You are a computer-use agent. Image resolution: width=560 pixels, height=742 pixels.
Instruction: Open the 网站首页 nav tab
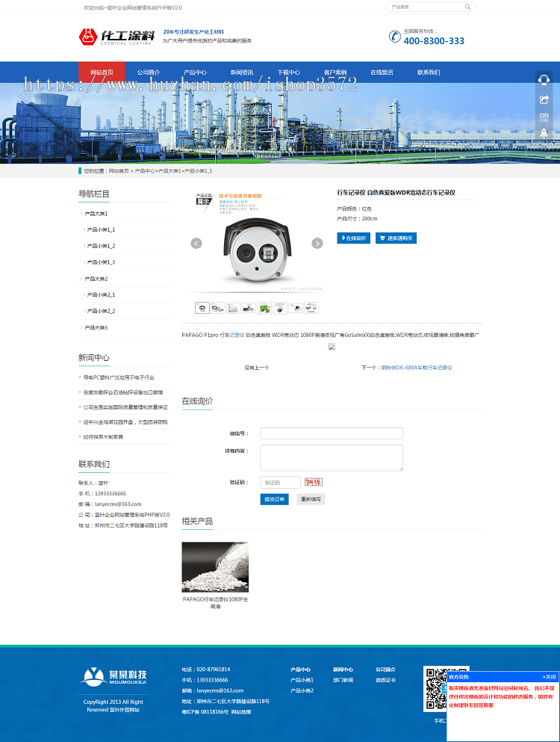click(102, 72)
